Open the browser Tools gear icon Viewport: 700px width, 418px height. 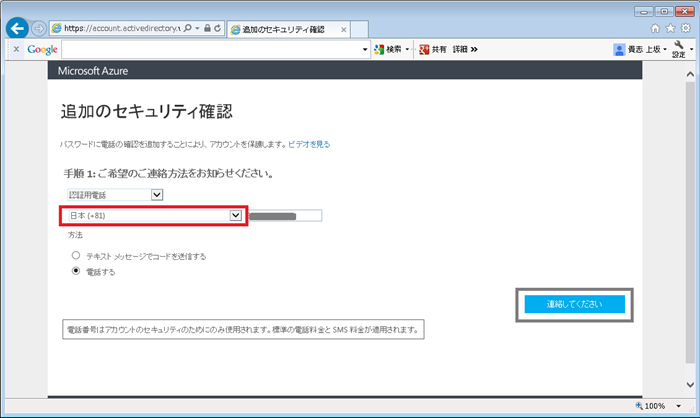[x=686, y=28]
